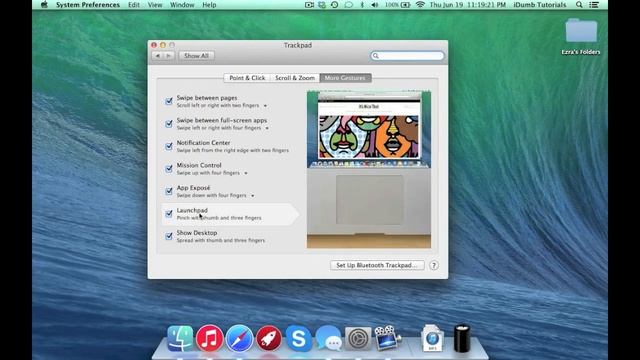This screenshot has width=640, height=360.
Task: Click the Show Desktop gesture label
Action: tap(197, 233)
